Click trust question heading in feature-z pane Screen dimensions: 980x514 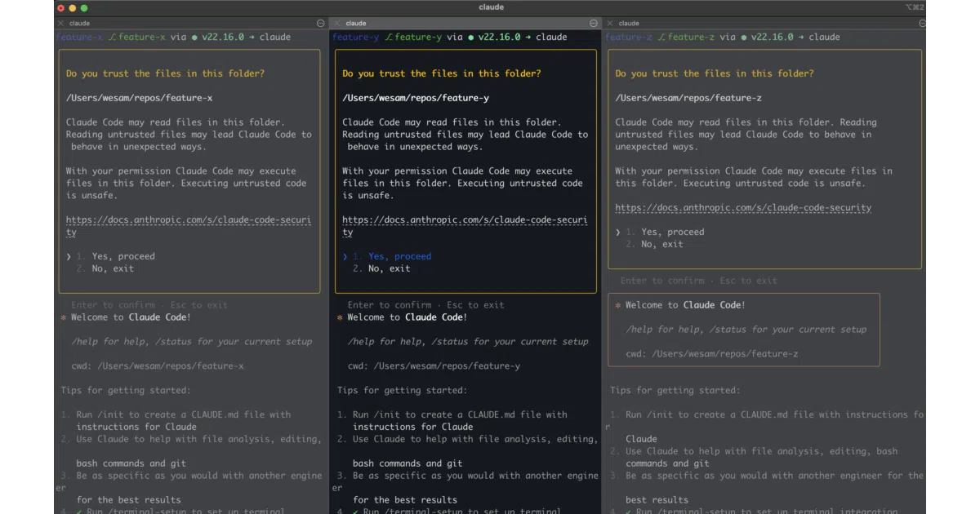[715, 73]
